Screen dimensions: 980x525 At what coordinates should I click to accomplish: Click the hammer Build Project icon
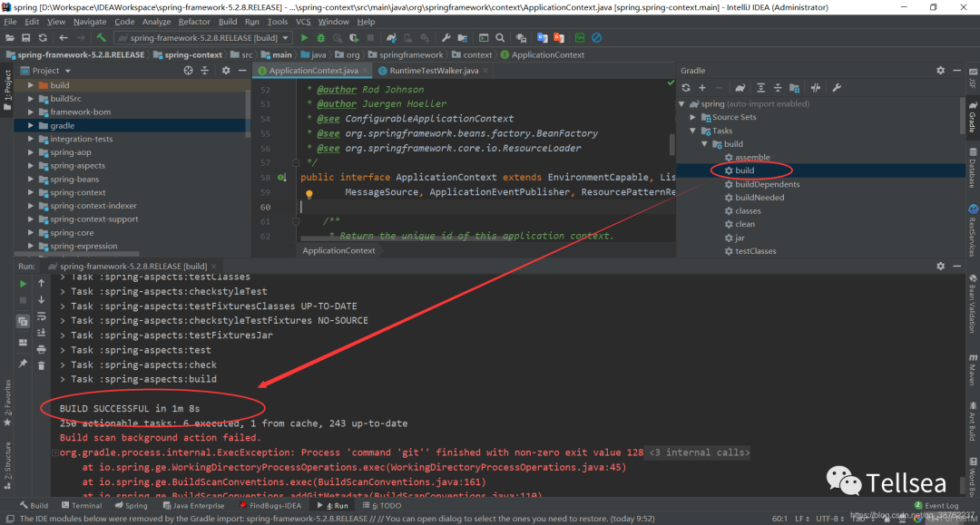click(x=101, y=38)
